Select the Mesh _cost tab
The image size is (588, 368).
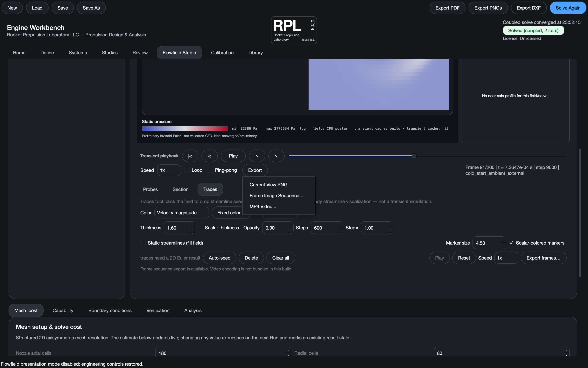coord(26,310)
